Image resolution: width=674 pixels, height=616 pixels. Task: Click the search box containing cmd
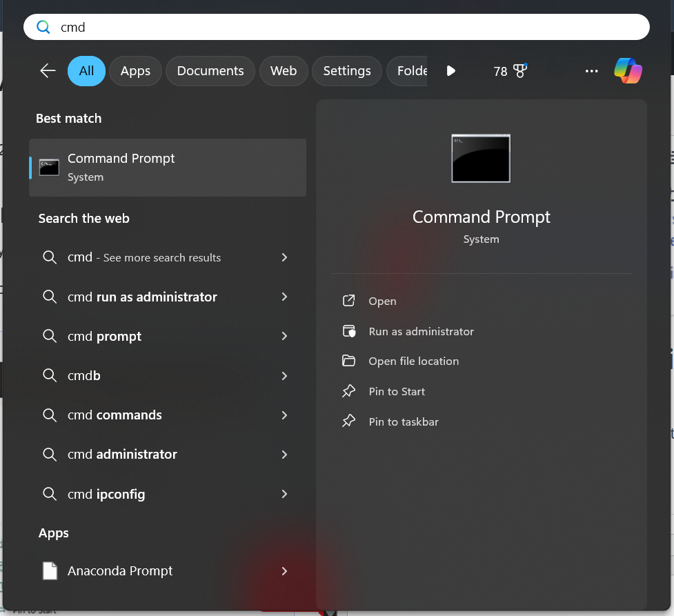point(337,28)
